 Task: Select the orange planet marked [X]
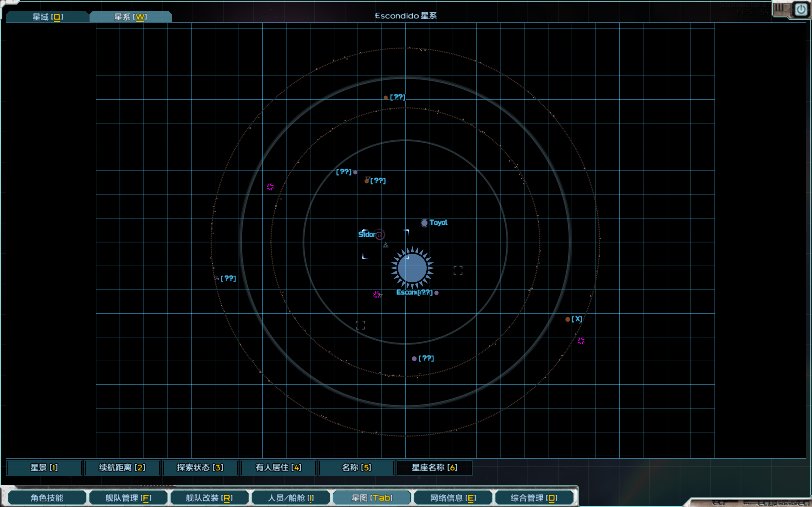coord(568,319)
